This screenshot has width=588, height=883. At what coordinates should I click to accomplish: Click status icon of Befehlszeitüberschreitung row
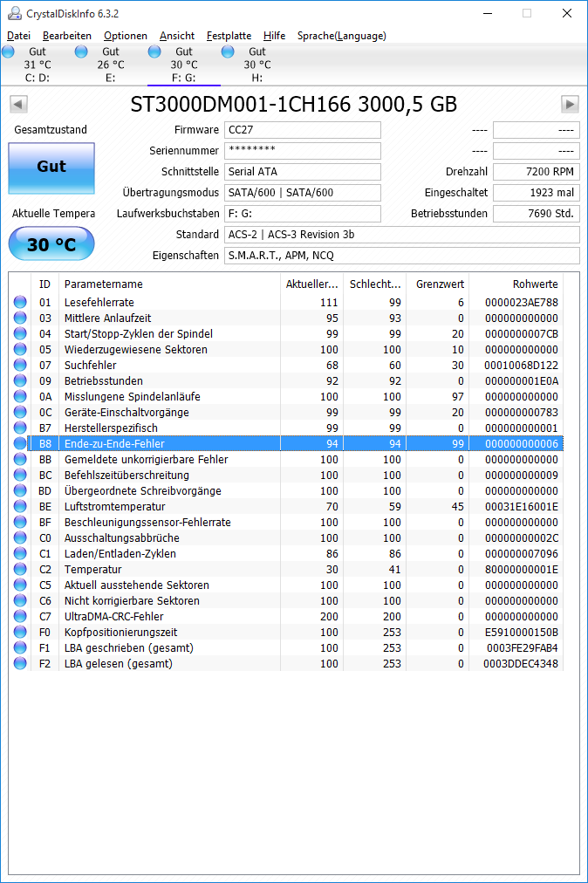point(20,475)
